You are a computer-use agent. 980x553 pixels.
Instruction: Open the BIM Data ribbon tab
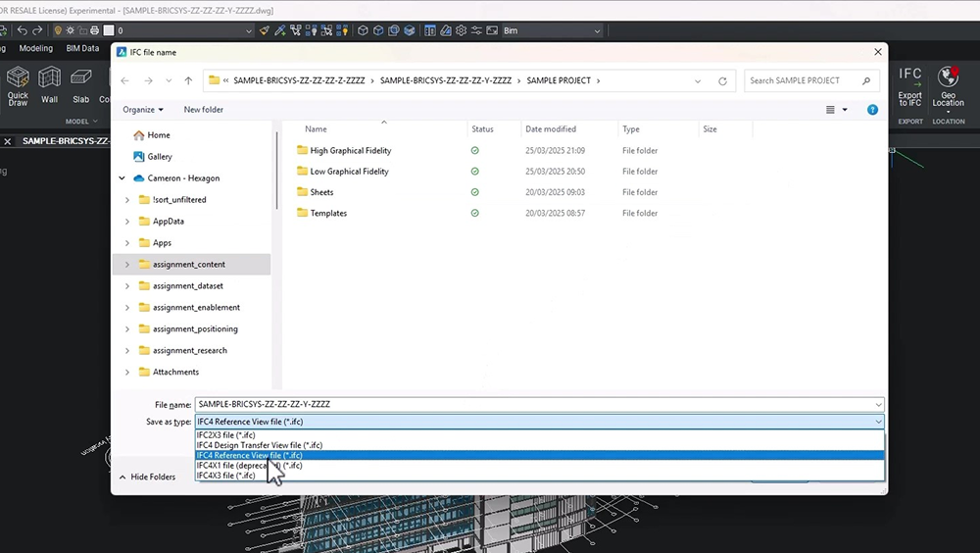pos(82,48)
